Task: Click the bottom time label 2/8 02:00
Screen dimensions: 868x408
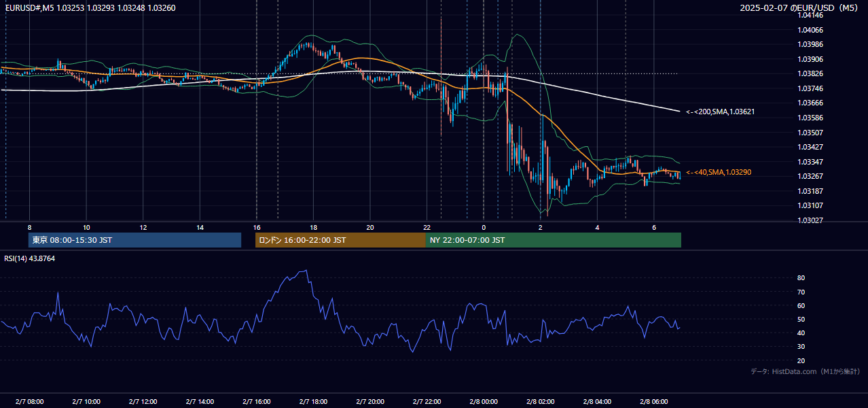Action: coord(541,402)
